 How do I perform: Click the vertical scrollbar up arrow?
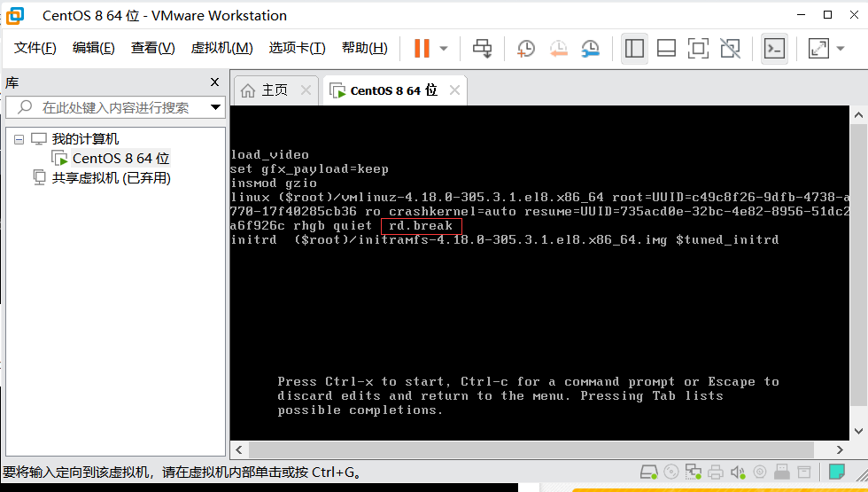[858, 115]
